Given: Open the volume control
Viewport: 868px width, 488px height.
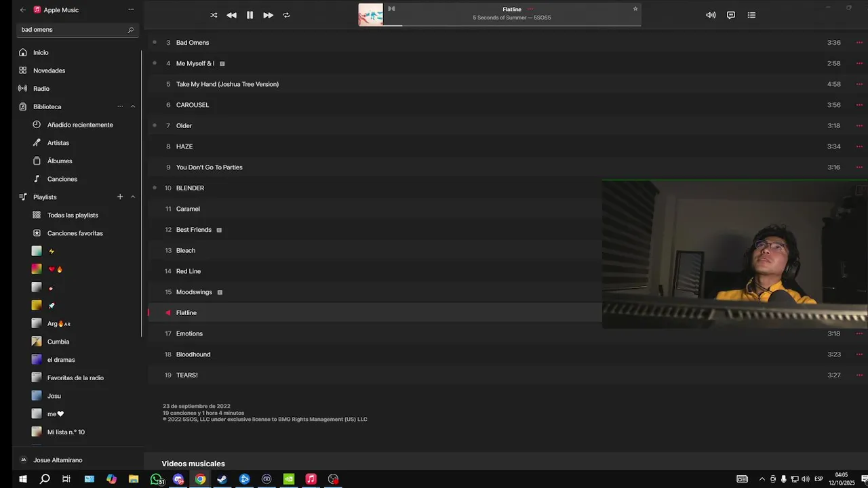Looking at the screenshot, I should click(711, 15).
